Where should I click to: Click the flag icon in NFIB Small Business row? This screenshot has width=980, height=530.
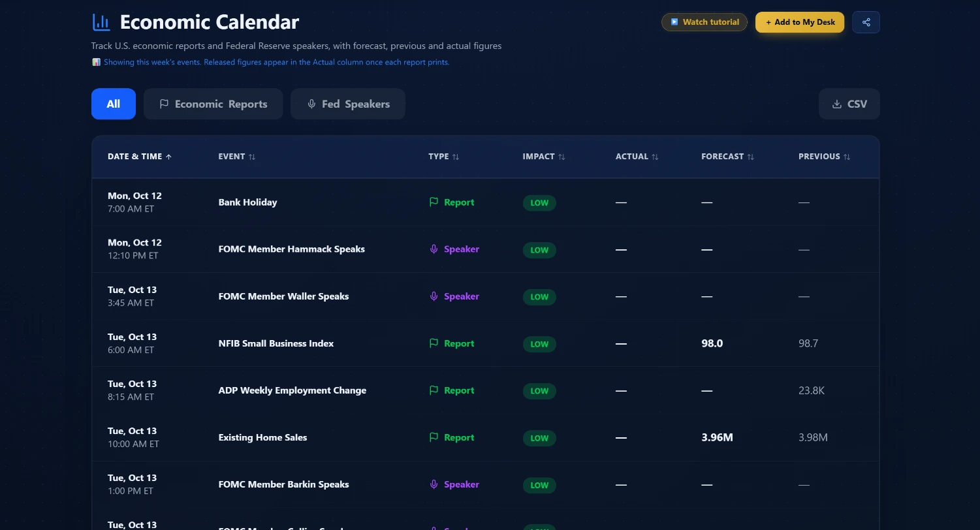coord(434,343)
